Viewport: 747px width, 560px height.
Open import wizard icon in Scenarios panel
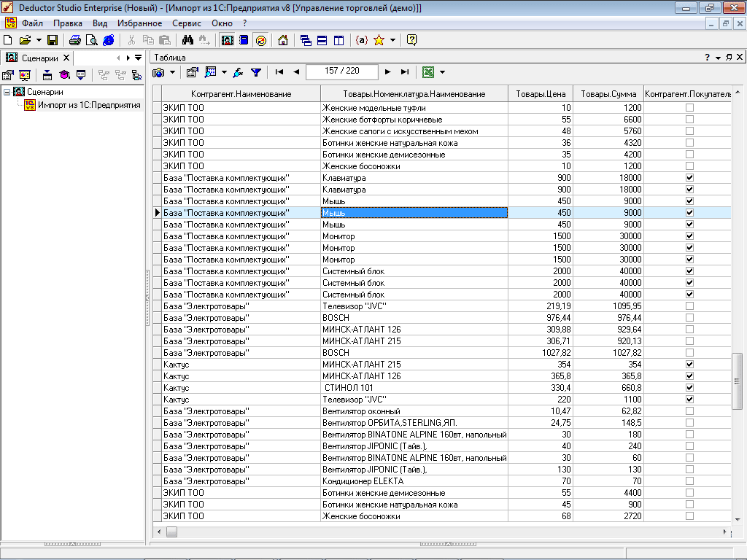[47, 75]
